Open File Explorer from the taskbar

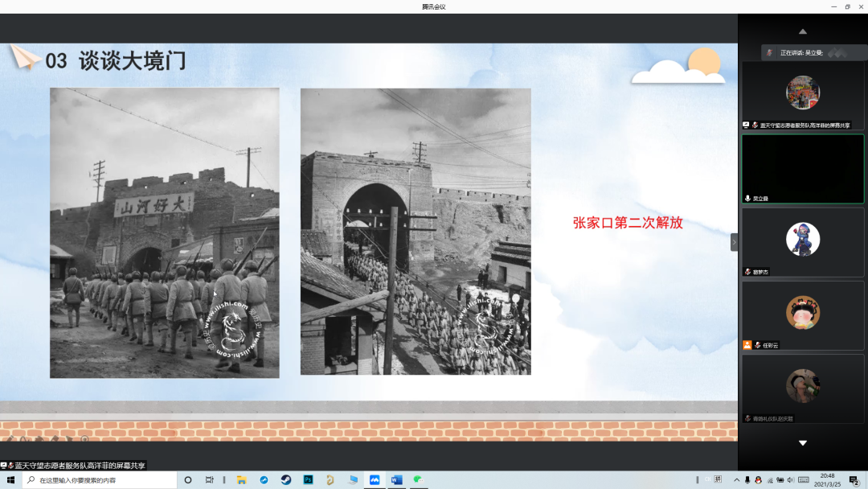241,480
